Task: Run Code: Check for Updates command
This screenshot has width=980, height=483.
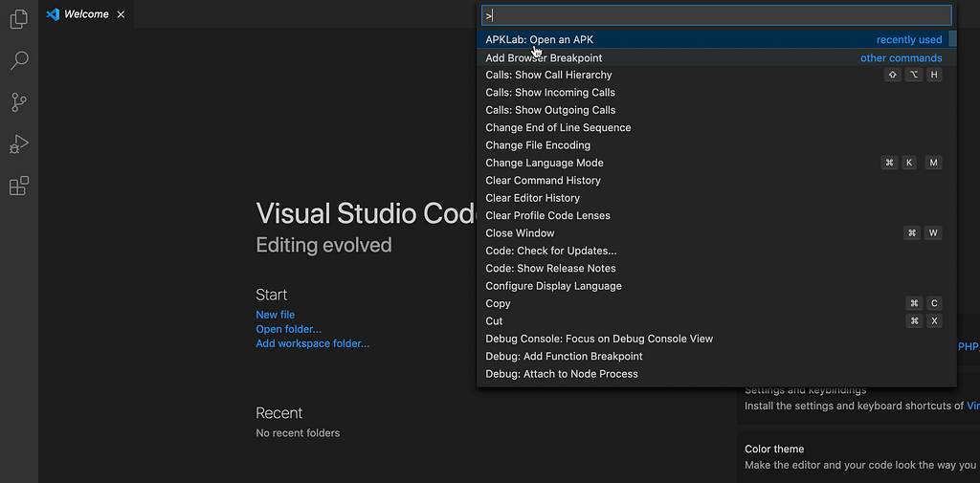Action: pyautogui.click(x=551, y=251)
